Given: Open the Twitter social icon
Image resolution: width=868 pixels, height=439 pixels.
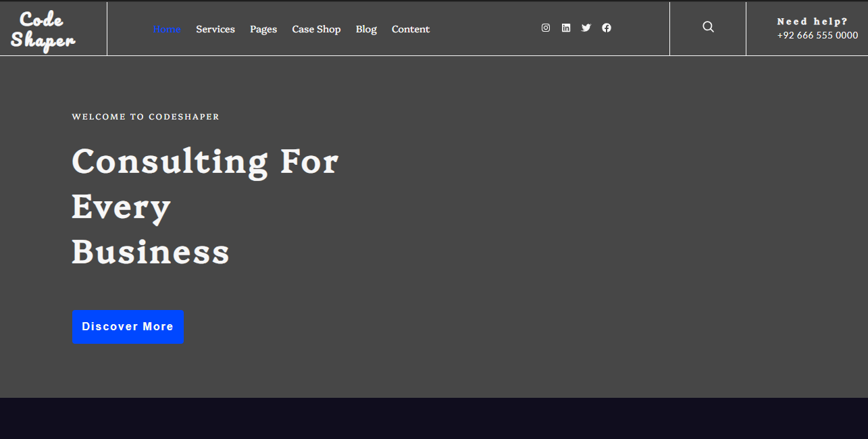Looking at the screenshot, I should [586, 28].
